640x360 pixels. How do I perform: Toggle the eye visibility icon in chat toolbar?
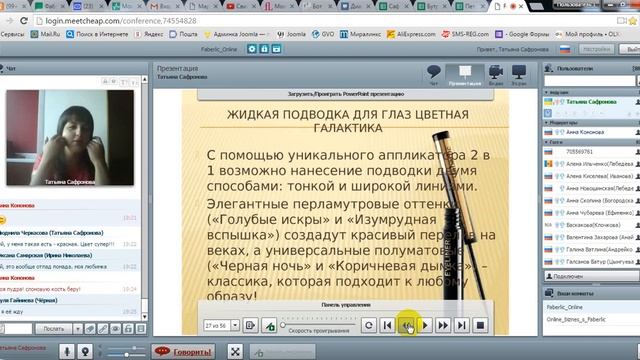[116, 329]
